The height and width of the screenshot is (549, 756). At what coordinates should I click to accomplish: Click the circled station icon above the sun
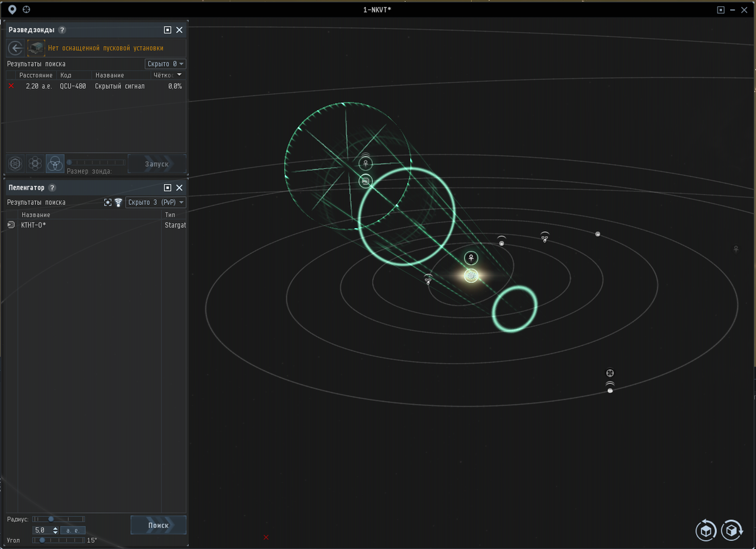pyautogui.click(x=471, y=258)
